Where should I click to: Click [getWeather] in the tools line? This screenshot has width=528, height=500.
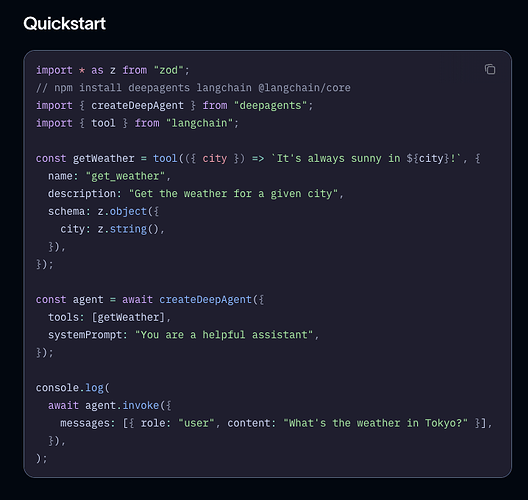pyautogui.click(x=128, y=317)
